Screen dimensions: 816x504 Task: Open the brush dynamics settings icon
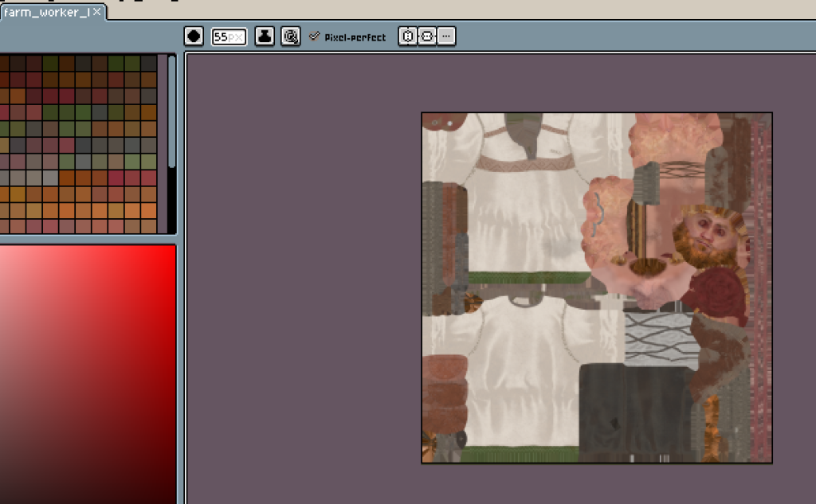pos(291,37)
